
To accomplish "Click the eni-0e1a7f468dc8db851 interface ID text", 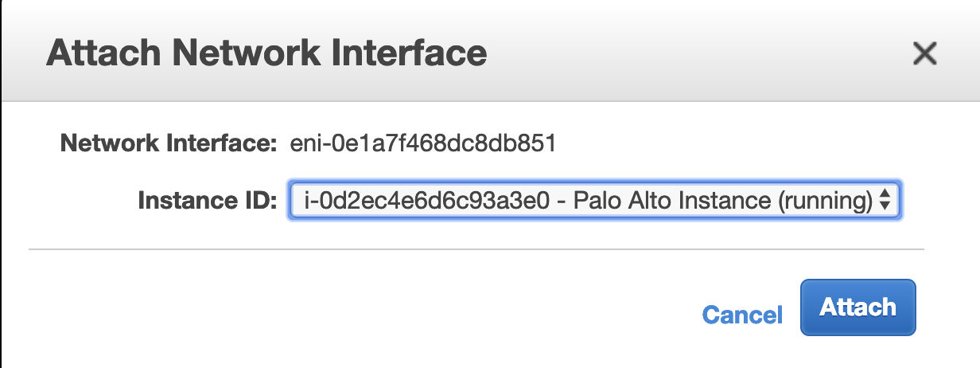I will coord(414,144).
